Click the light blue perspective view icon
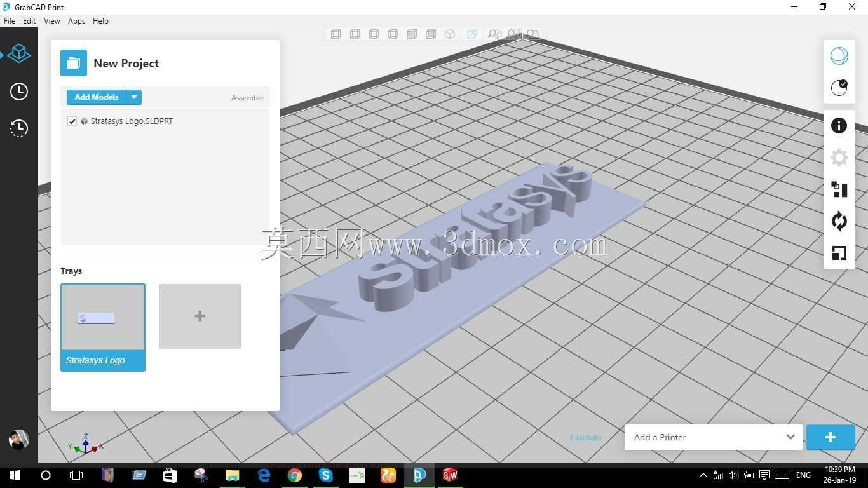Image resolution: width=868 pixels, height=488 pixels. (471, 34)
